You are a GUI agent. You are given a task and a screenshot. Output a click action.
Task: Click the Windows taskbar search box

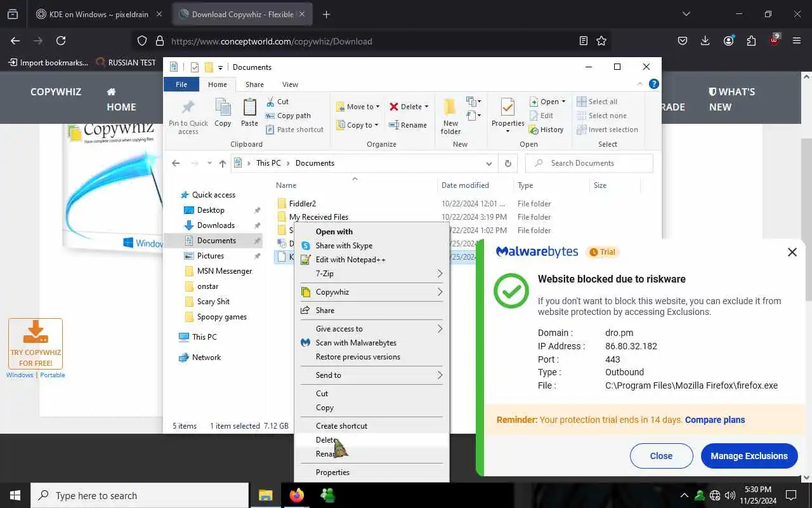click(x=140, y=495)
